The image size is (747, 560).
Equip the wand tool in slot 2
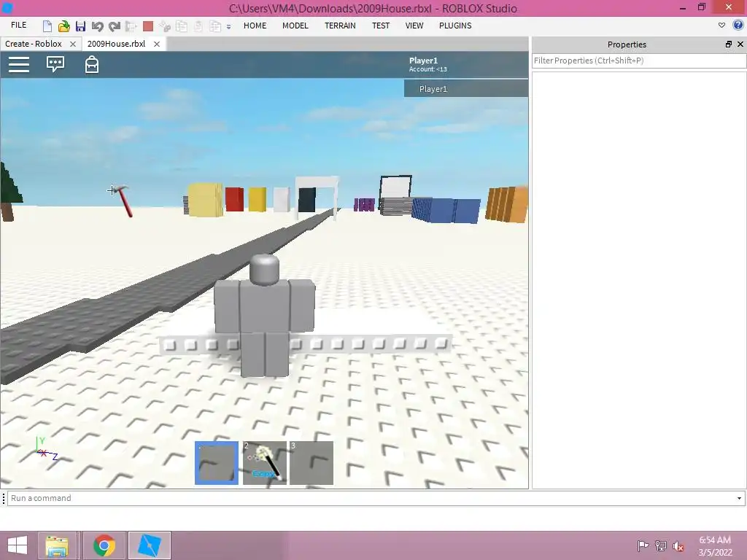click(x=264, y=463)
